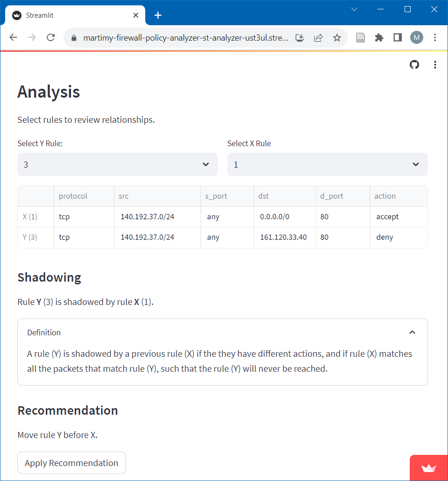Screen dimensions: 448x481
Task: Click the browser forward arrow
Action: tap(32, 37)
